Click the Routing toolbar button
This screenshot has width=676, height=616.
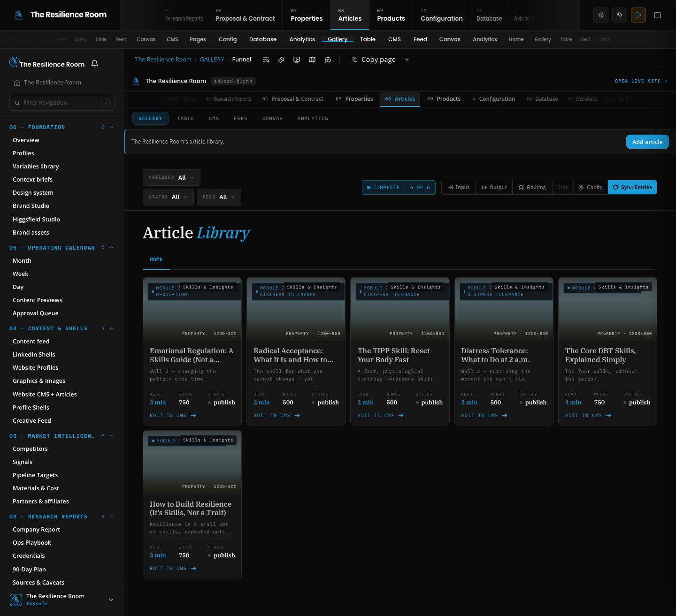pos(532,187)
